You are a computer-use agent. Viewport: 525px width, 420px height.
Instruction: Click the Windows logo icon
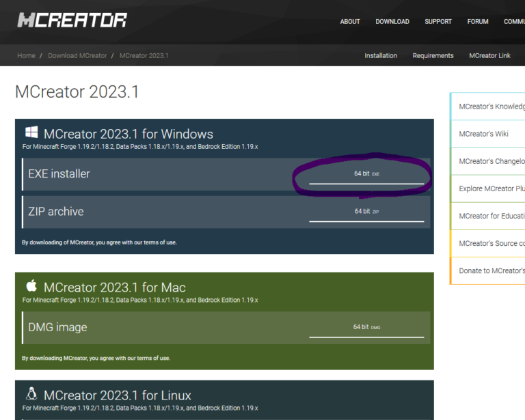coord(31,132)
